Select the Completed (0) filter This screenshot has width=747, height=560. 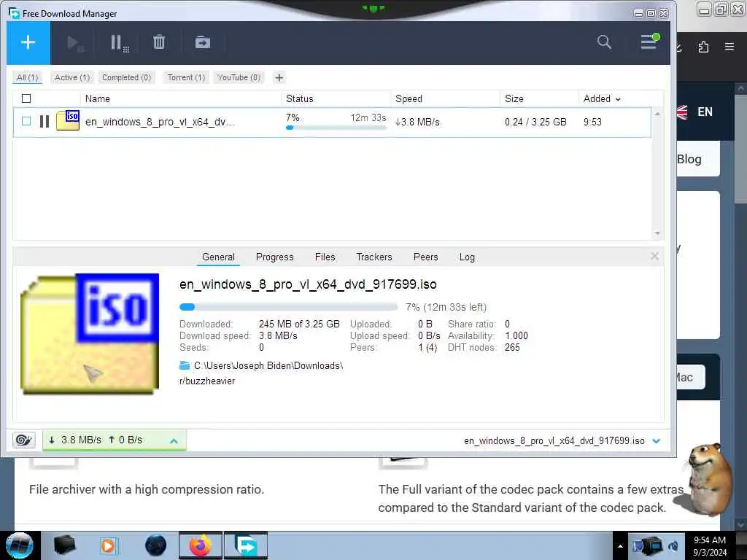127,77
